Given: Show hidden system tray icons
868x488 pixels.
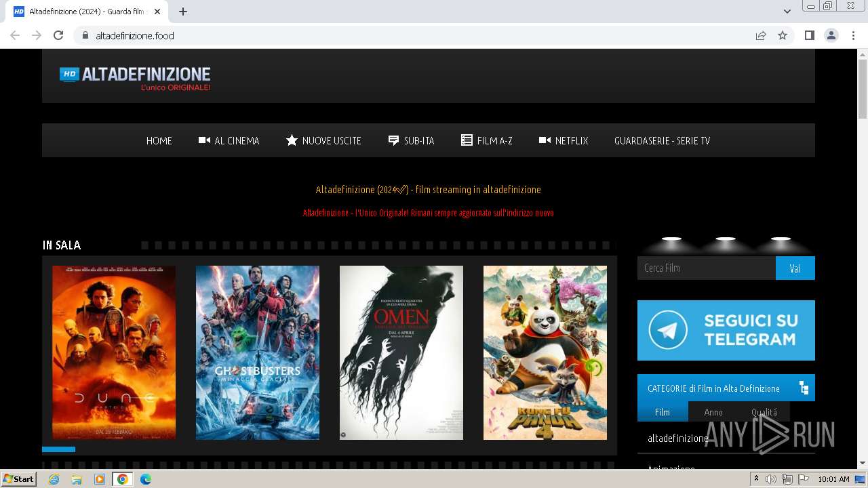Looking at the screenshot, I should [756, 479].
